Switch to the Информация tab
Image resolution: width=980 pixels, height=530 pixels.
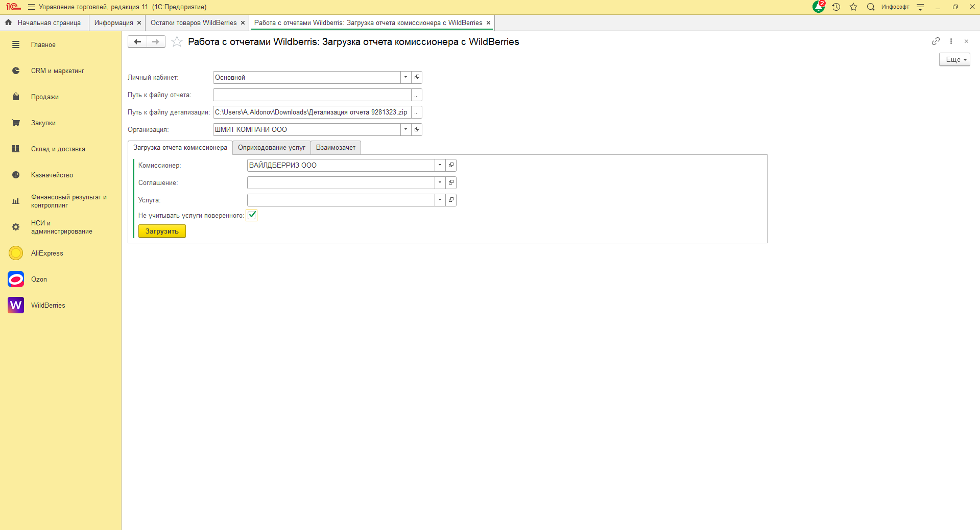tap(113, 23)
